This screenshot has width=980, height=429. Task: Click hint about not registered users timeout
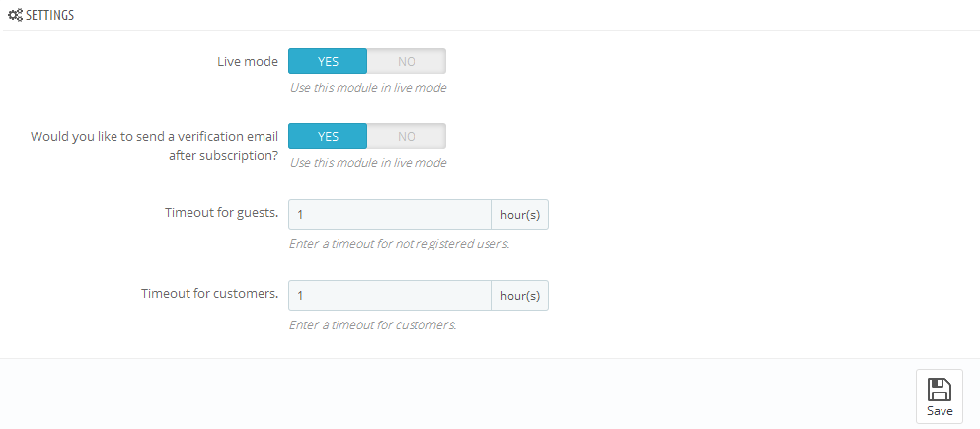399,243
